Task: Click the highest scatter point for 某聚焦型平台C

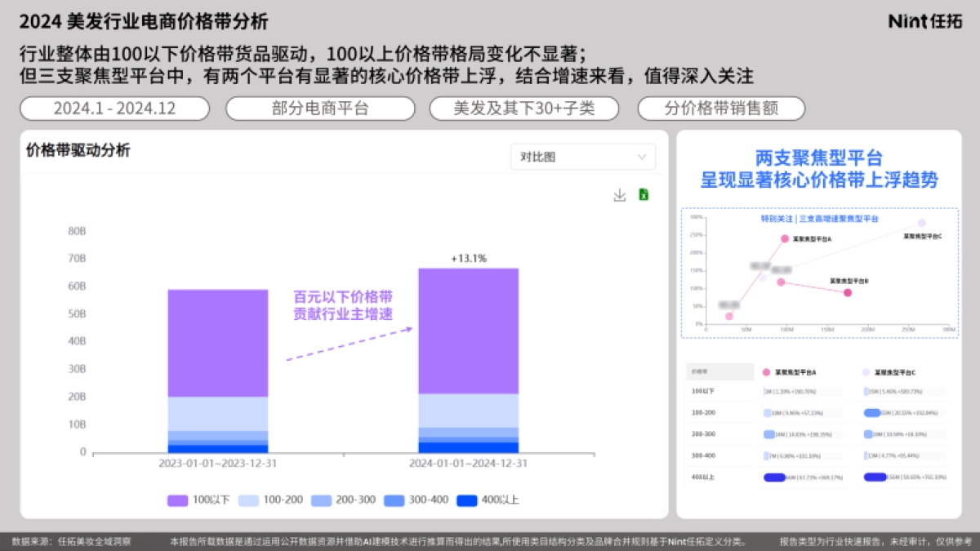Action: (x=921, y=223)
